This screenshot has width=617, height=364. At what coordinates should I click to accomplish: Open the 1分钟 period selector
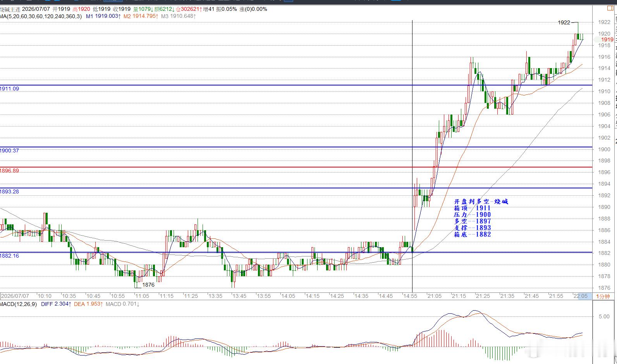pyautogui.click(x=603, y=296)
